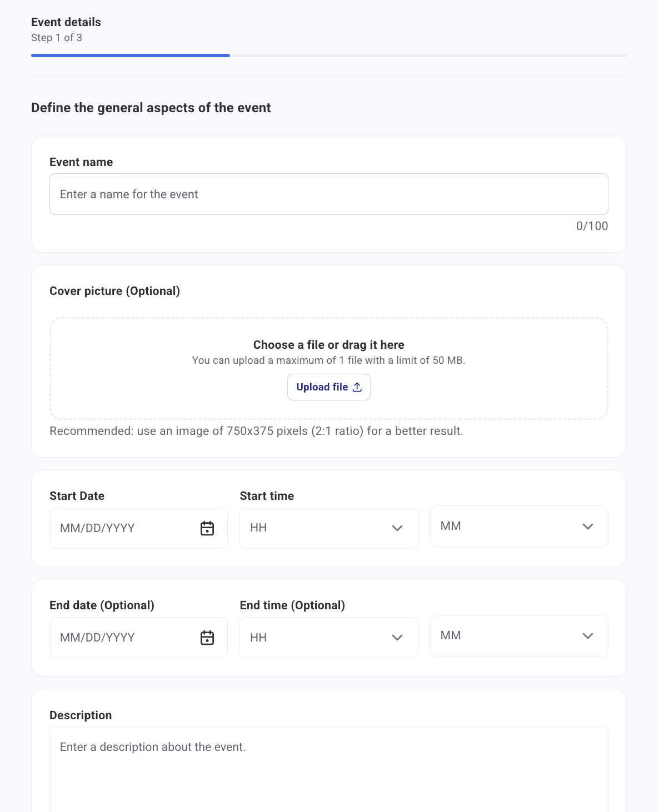Focus the Event name input field

click(x=328, y=194)
